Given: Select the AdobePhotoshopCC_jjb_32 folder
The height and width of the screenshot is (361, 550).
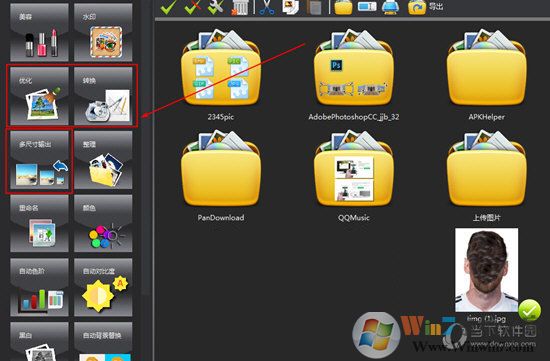Looking at the screenshot, I should 354,75.
